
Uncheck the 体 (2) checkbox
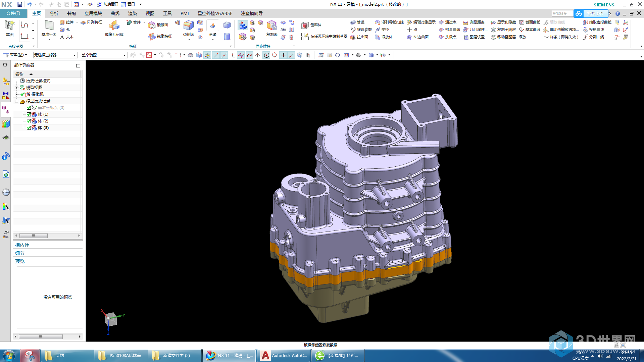[29, 121]
